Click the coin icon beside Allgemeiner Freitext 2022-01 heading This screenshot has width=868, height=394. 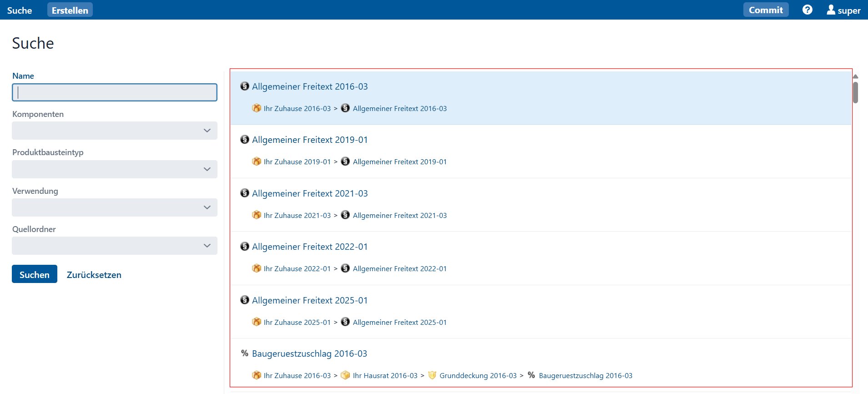[x=245, y=246]
